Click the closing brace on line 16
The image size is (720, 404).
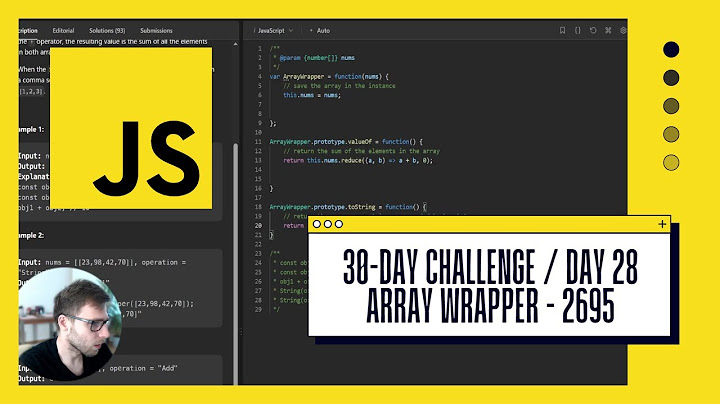pos(271,188)
